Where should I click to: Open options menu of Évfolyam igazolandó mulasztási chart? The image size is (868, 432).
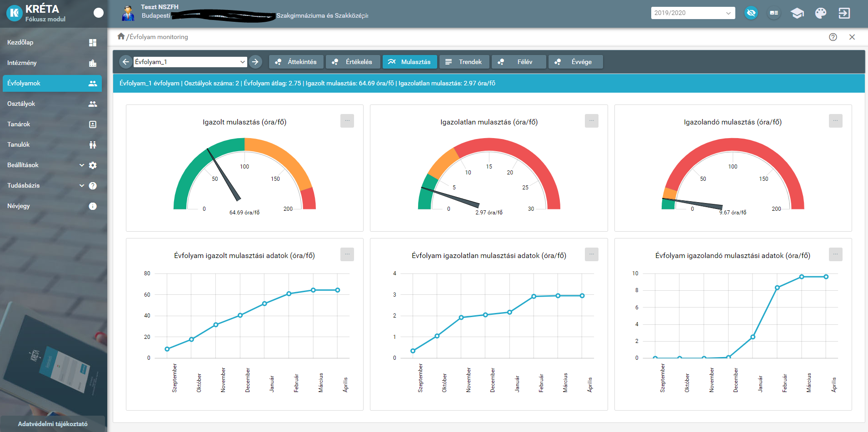click(836, 254)
